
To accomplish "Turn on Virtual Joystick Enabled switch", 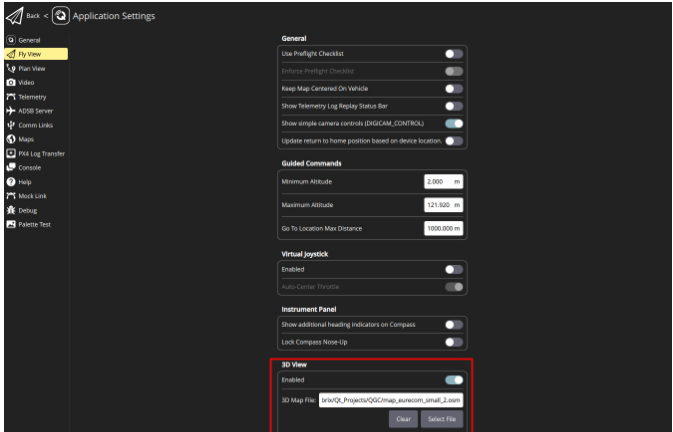I will (x=453, y=269).
